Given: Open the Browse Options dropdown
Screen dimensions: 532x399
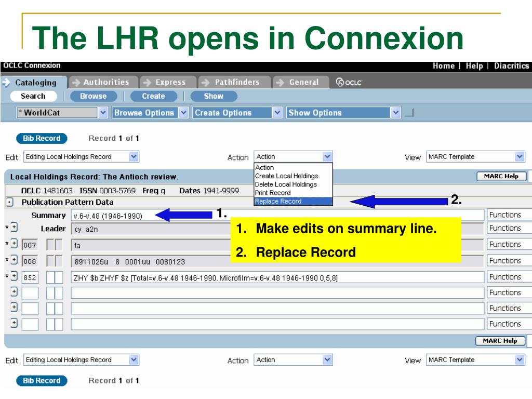Looking at the screenshot, I should (x=150, y=113).
